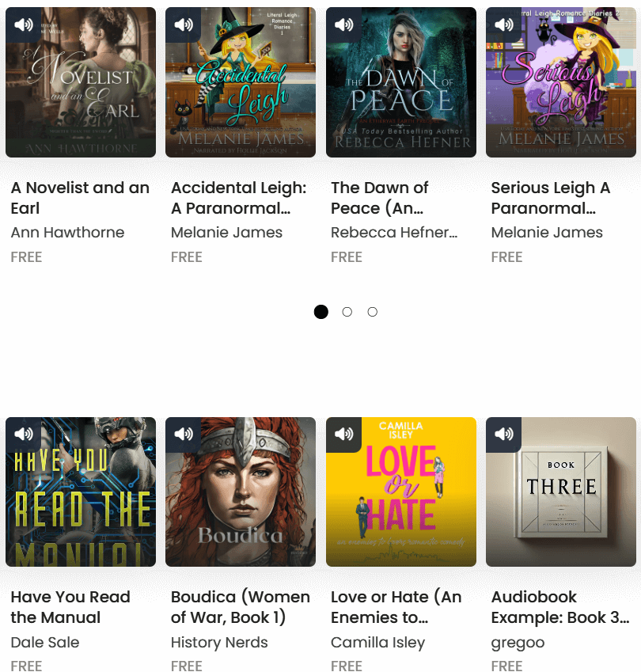Open Boudica cover image
The width and height of the screenshot is (641, 672).
[x=241, y=492]
